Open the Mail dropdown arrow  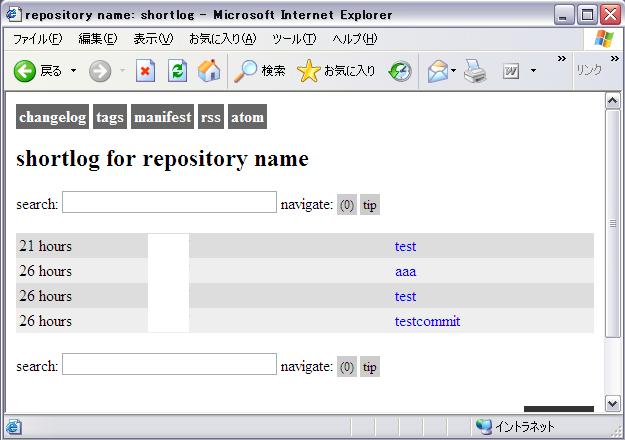coord(454,71)
